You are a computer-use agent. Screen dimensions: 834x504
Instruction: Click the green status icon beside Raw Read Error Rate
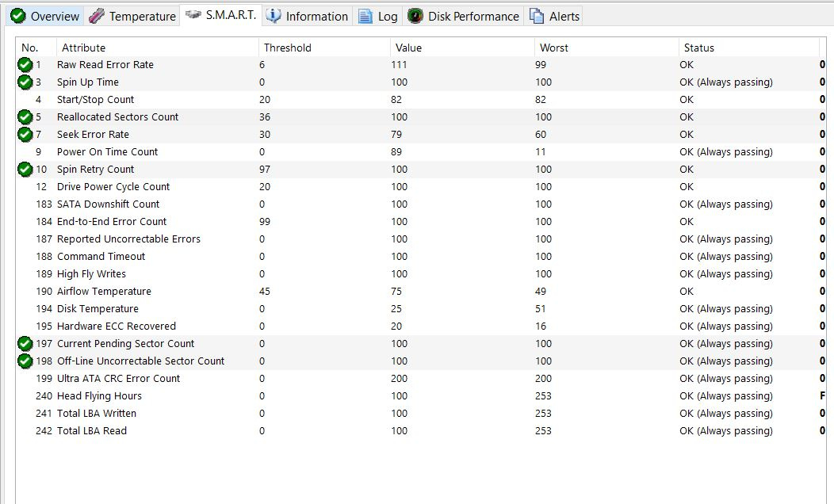tap(24, 65)
